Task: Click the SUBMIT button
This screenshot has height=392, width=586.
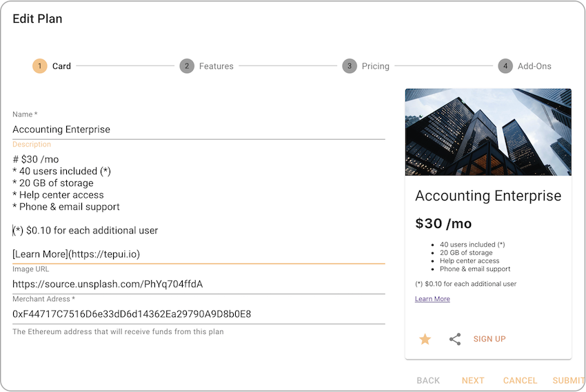Action: (x=569, y=380)
